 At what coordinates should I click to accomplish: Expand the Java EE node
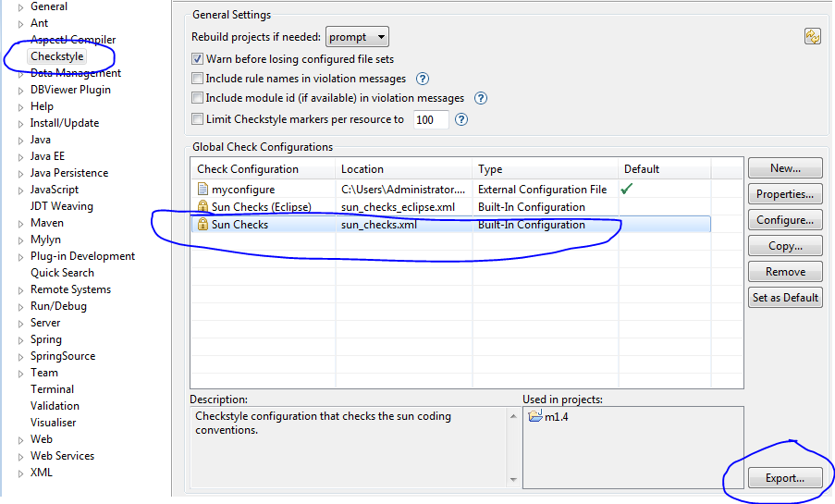click(20, 157)
